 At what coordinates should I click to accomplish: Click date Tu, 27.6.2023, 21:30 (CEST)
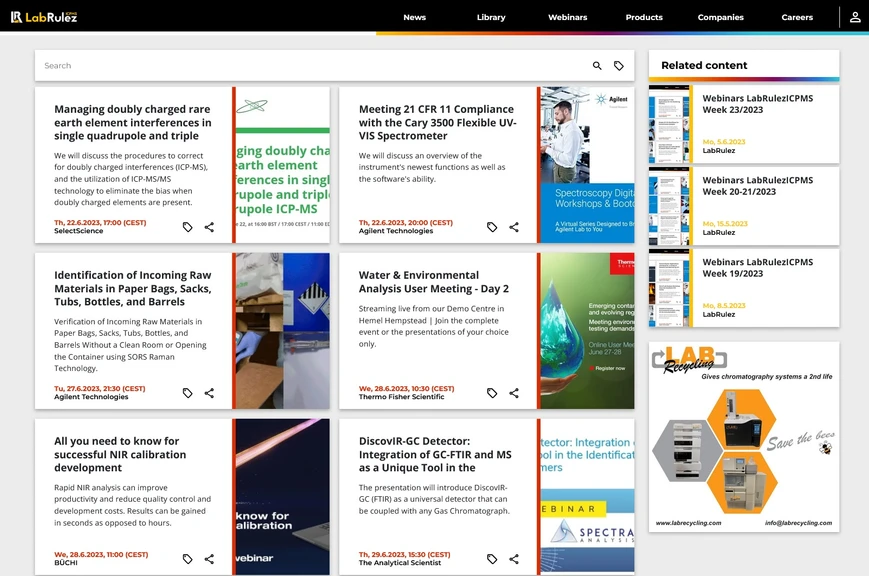pyautogui.click(x=100, y=389)
